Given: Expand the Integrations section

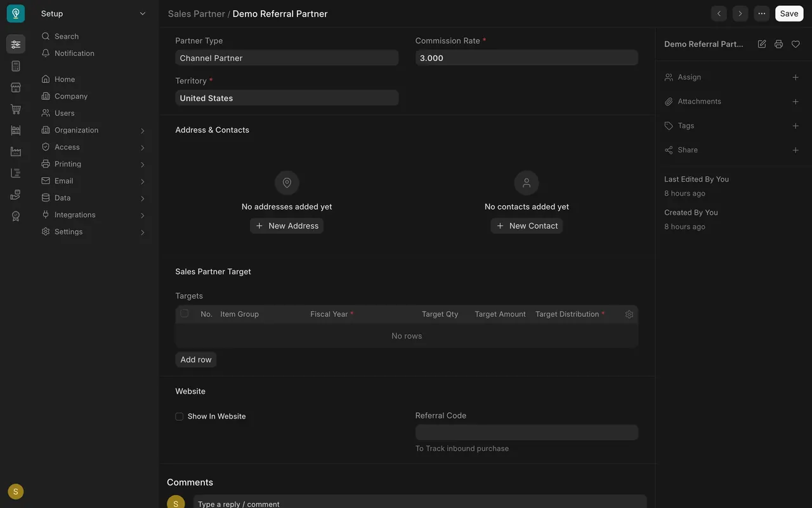Looking at the screenshot, I should [94, 215].
